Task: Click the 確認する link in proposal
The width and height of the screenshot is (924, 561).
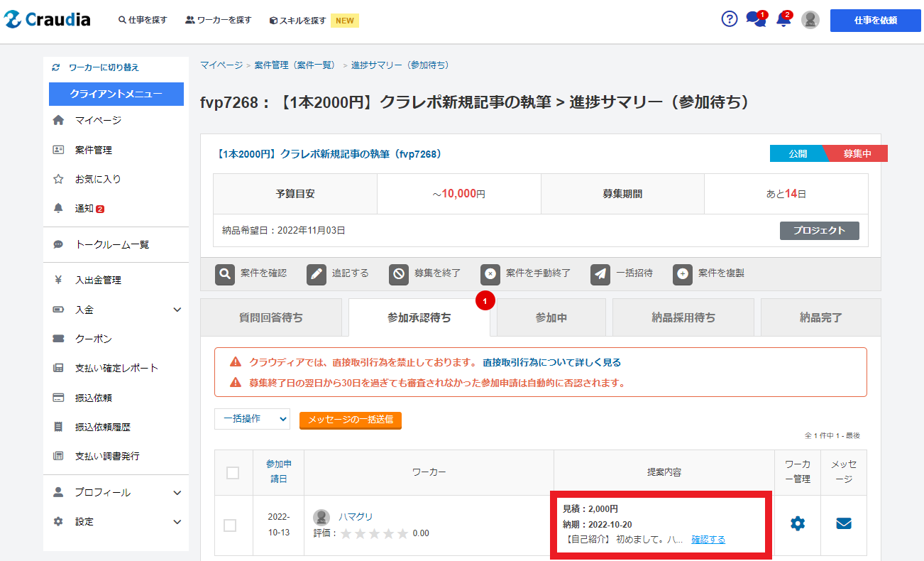Action: (x=708, y=540)
